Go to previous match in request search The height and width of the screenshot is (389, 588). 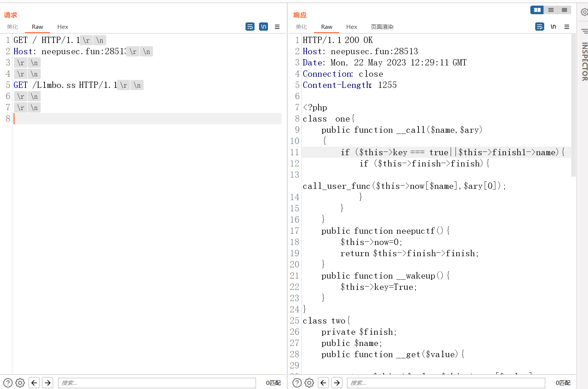point(34,383)
